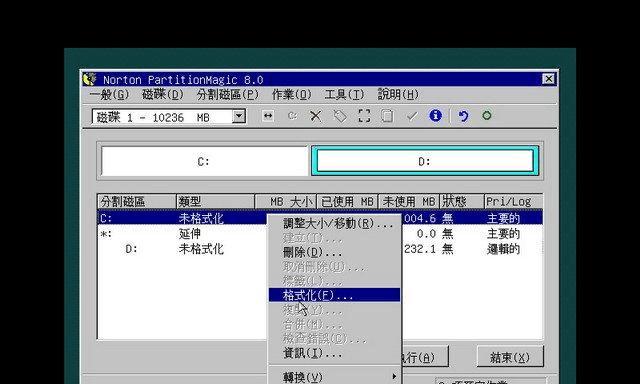
Task: Click the blue undo arrow icon
Action: (x=463, y=116)
